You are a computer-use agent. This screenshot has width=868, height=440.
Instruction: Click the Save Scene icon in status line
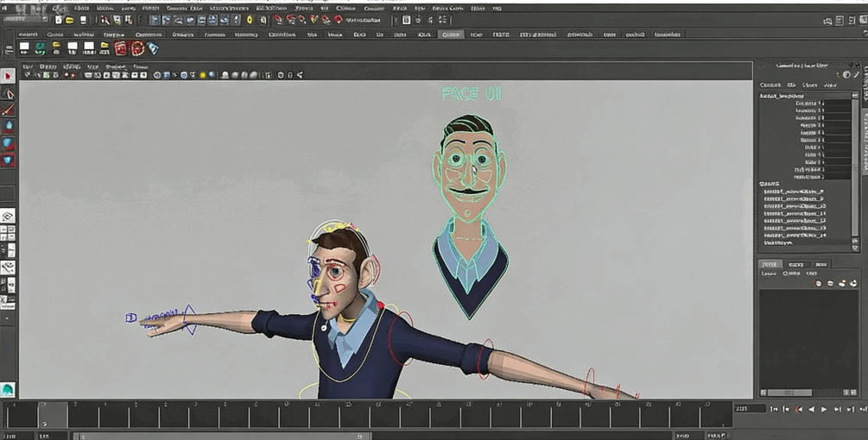(x=82, y=20)
